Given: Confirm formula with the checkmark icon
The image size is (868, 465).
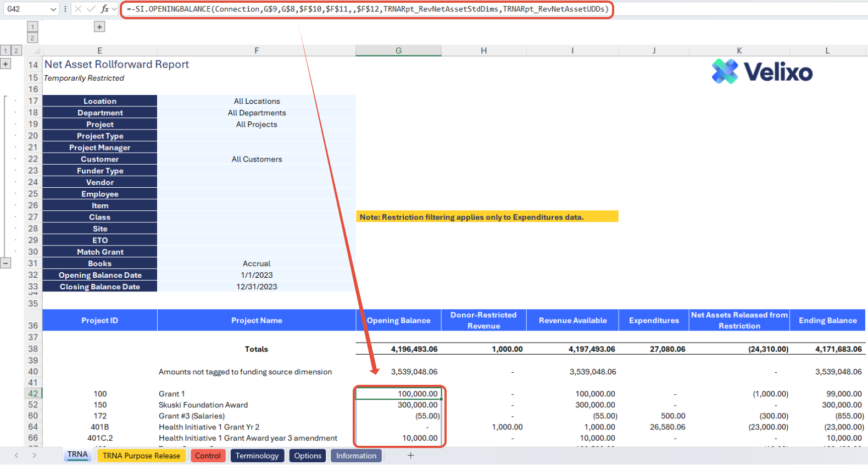Looking at the screenshot, I should click(x=91, y=9).
